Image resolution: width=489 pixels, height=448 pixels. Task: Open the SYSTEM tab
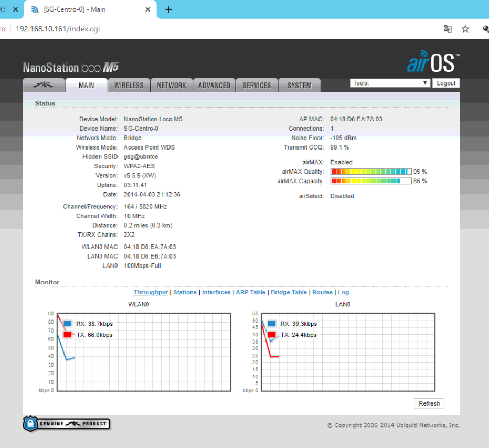[x=300, y=85]
